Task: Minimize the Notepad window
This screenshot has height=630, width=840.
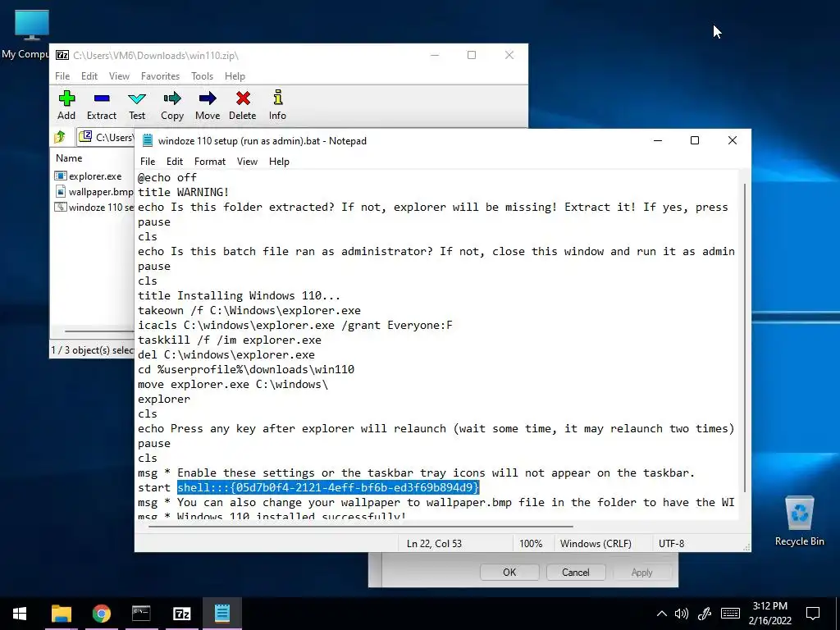Action: [x=658, y=140]
